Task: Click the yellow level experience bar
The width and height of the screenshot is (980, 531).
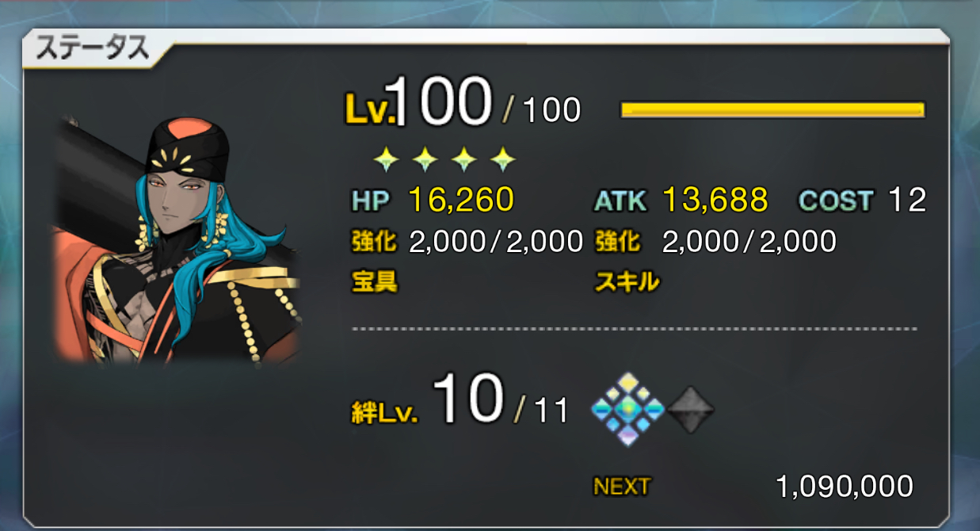Action: (x=773, y=110)
